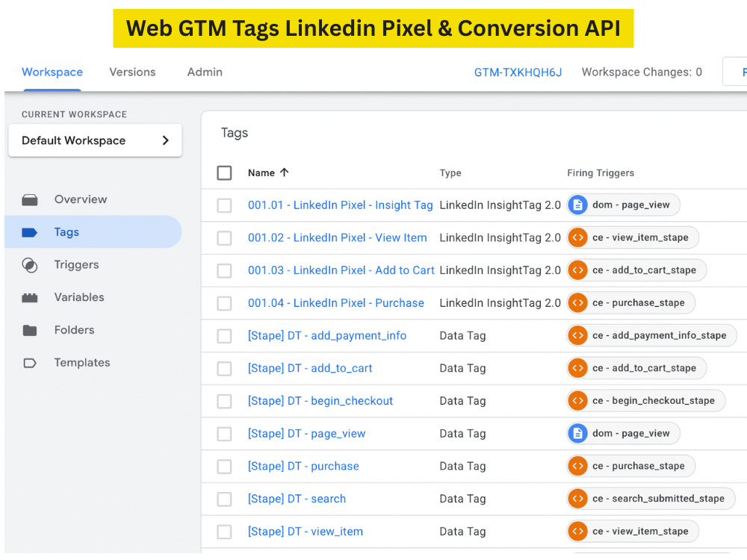The image size is (747, 560).
Task: Open the Templates label icon
Action: pos(30,364)
